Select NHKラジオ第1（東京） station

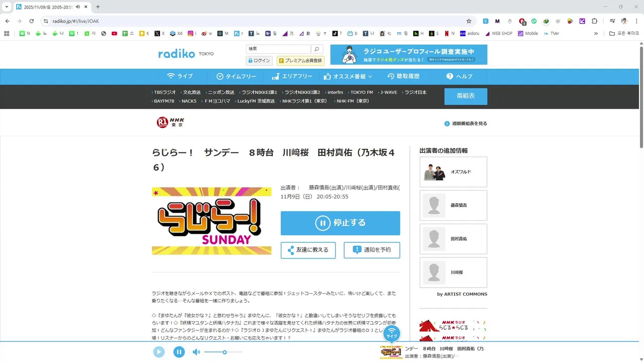click(x=304, y=101)
